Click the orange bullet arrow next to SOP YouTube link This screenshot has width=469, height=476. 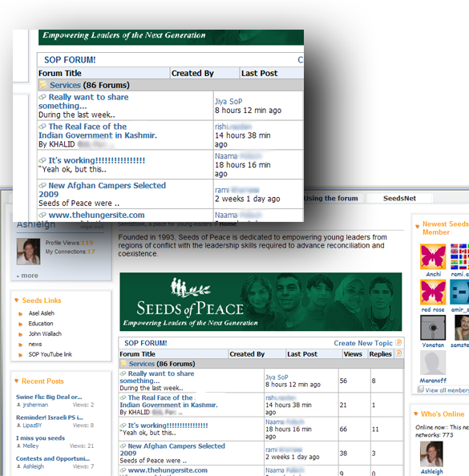[20, 354]
